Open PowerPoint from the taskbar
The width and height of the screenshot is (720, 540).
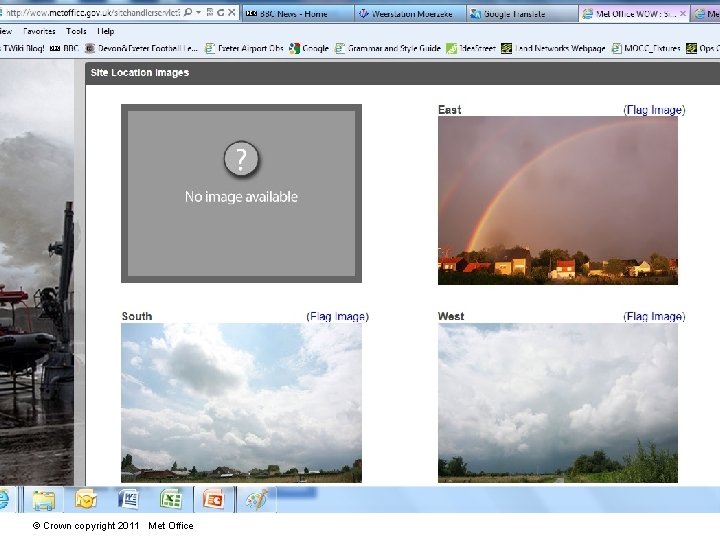pyautogui.click(x=214, y=500)
